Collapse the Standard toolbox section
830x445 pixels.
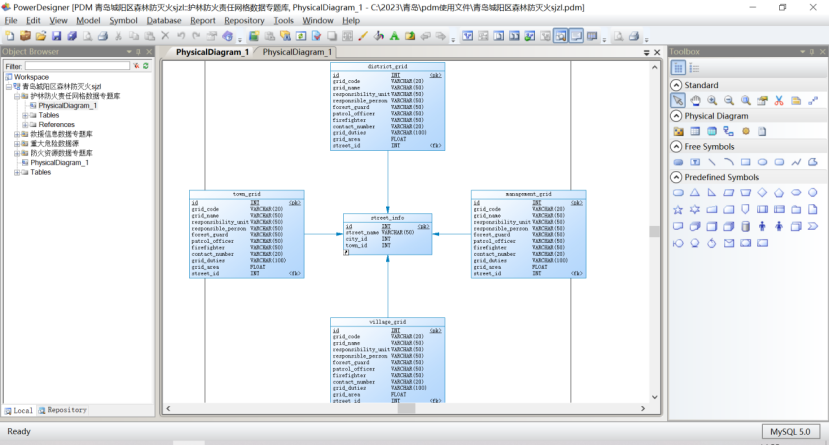(677, 85)
